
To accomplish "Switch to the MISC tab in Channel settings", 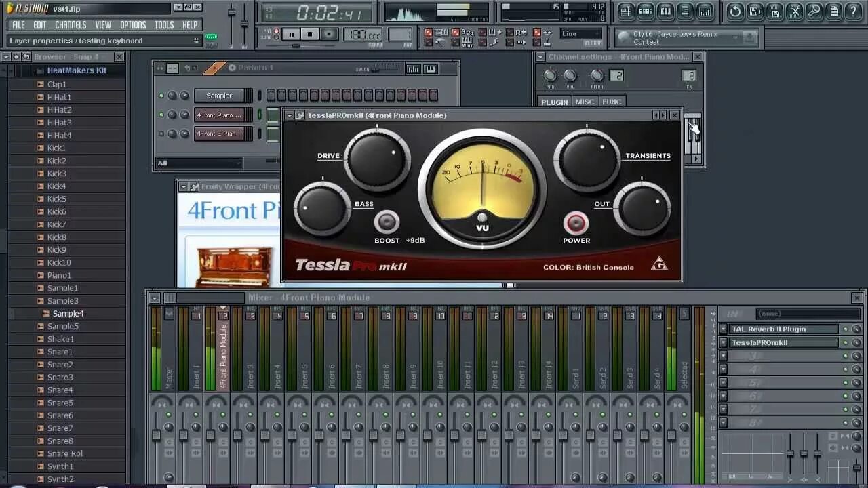I will point(585,102).
